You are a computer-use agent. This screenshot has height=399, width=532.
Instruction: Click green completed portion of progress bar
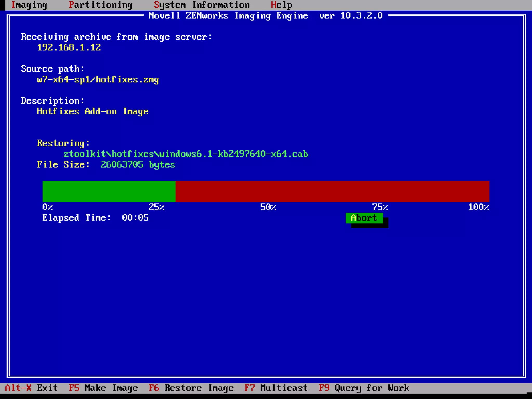click(x=109, y=191)
